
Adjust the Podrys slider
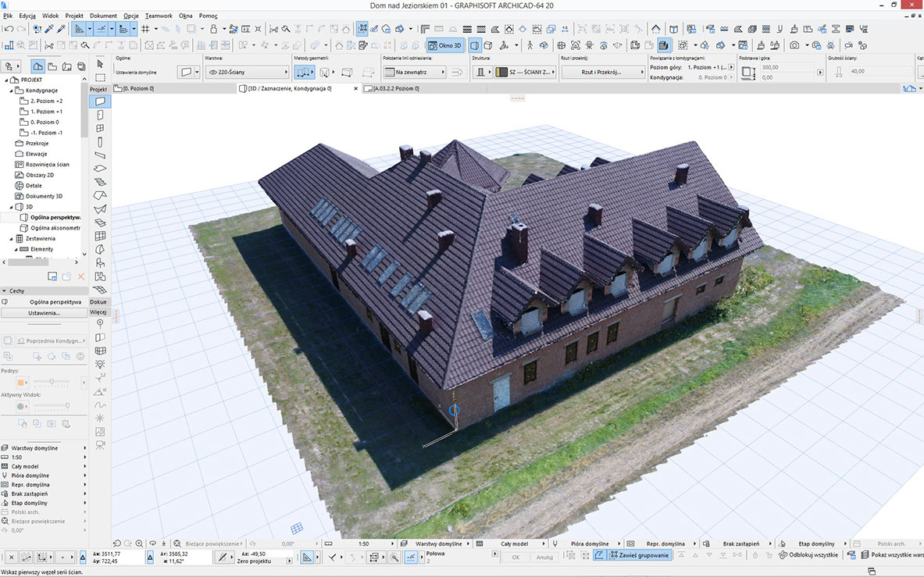coord(52,383)
